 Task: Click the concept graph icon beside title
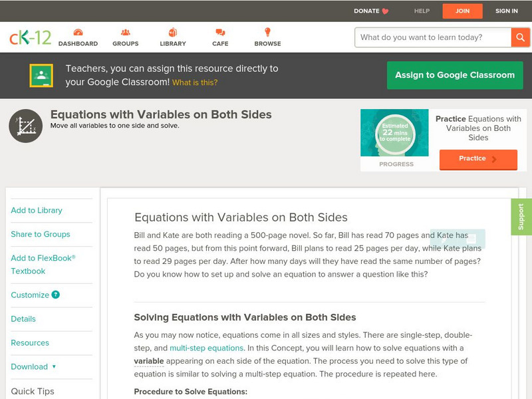tap(26, 126)
